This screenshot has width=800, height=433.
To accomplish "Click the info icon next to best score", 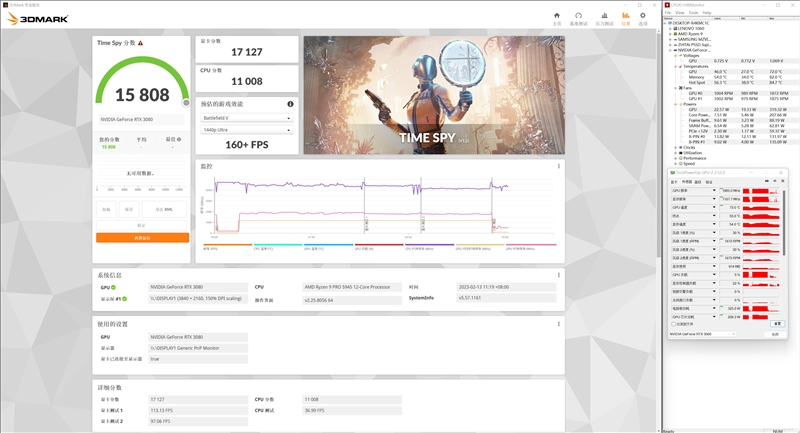I will (x=179, y=139).
